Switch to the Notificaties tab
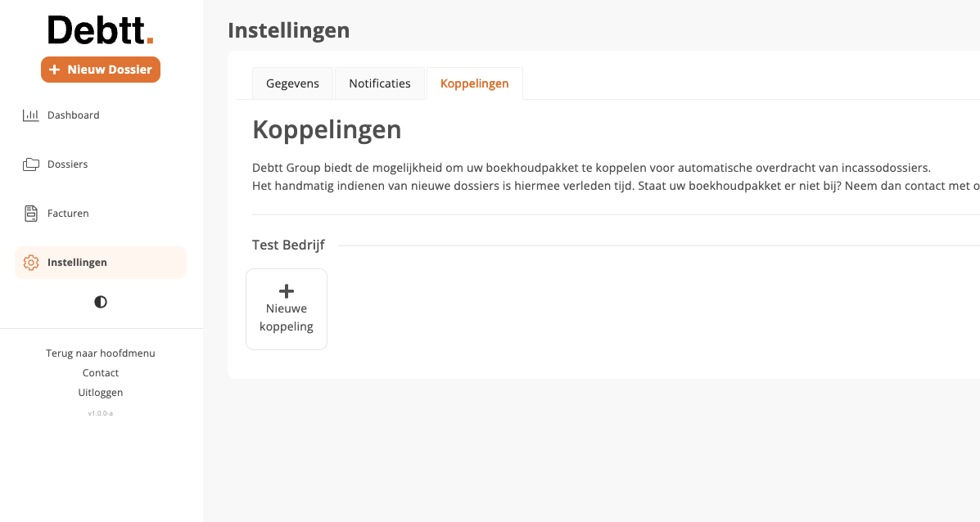This screenshot has height=522, width=980. click(380, 83)
